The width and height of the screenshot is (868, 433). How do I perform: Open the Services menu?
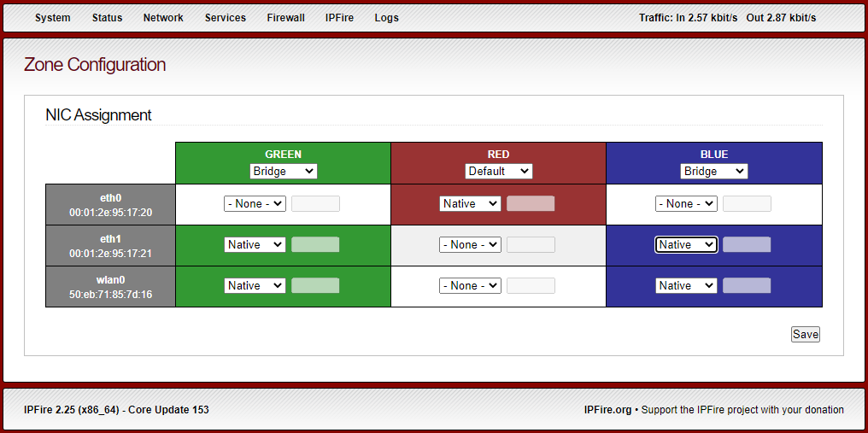click(x=226, y=18)
